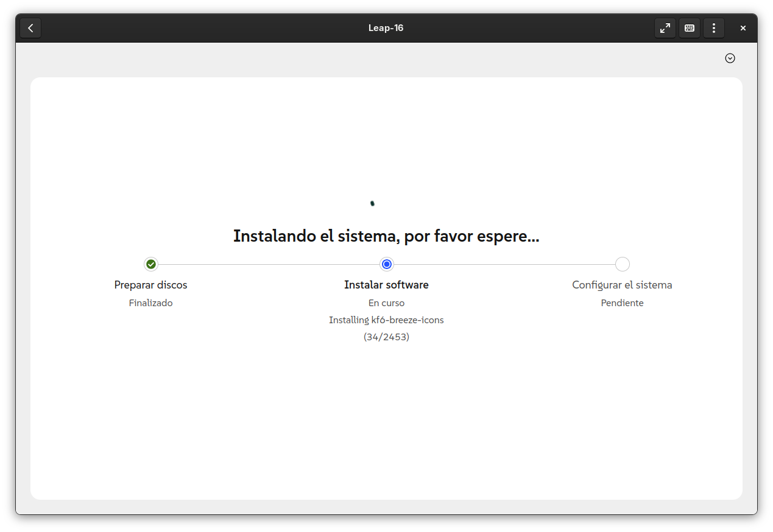Click the spinner above the installation title
The width and height of the screenshot is (773, 532).
(372, 203)
